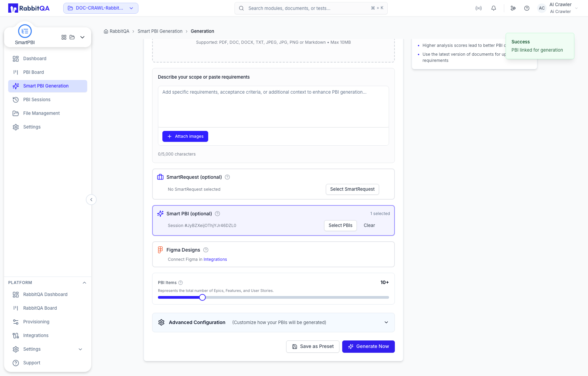The width and height of the screenshot is (588, 376).
Task: Click the theme customization icon in header
Action: [513, 8]
